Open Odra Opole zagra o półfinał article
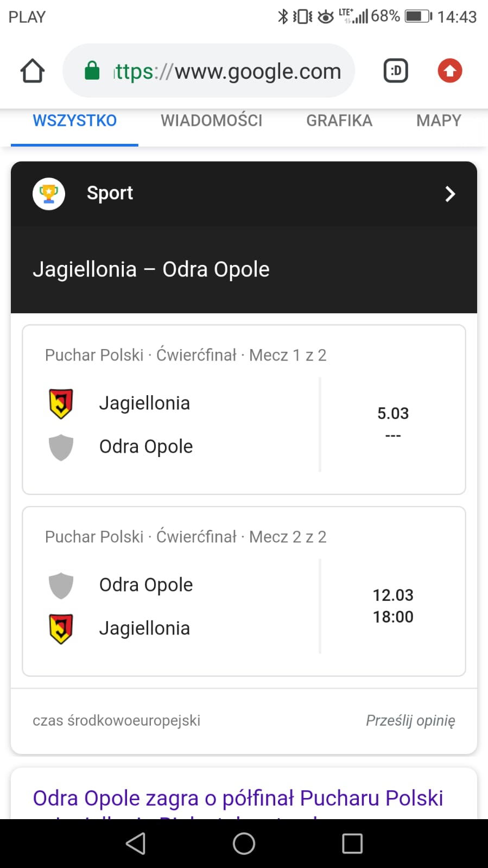Screen dimensions: 488x868 pyautogui.click(x=238, y=799)
